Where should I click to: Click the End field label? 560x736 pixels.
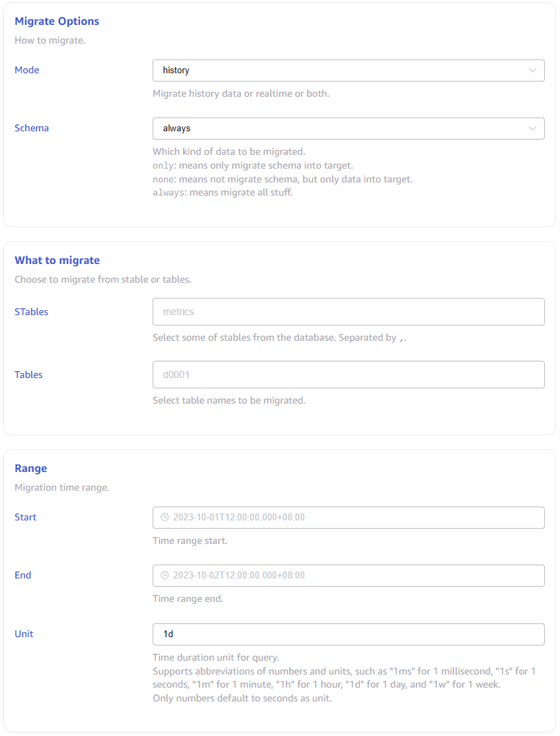point(23,575)
